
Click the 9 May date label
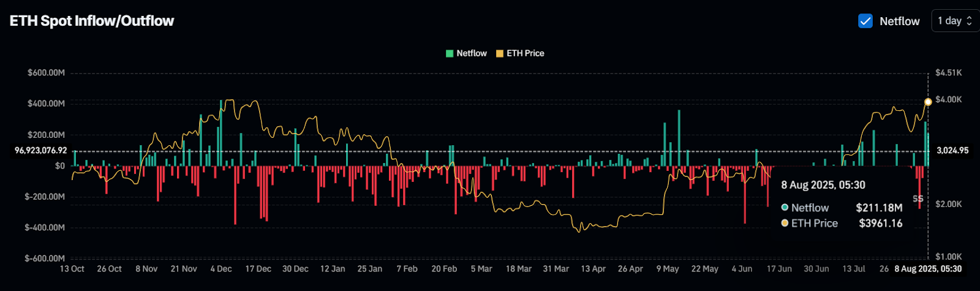coord(668,269)
